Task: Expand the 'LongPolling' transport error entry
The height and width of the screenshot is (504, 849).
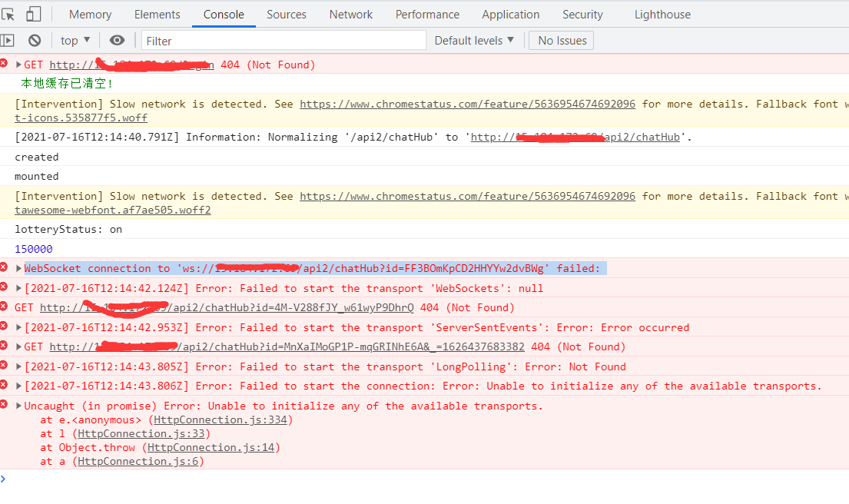Action: pos(17,366)
